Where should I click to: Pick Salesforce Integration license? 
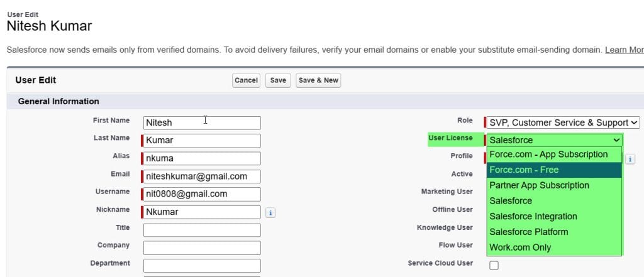tap(554, 216)
